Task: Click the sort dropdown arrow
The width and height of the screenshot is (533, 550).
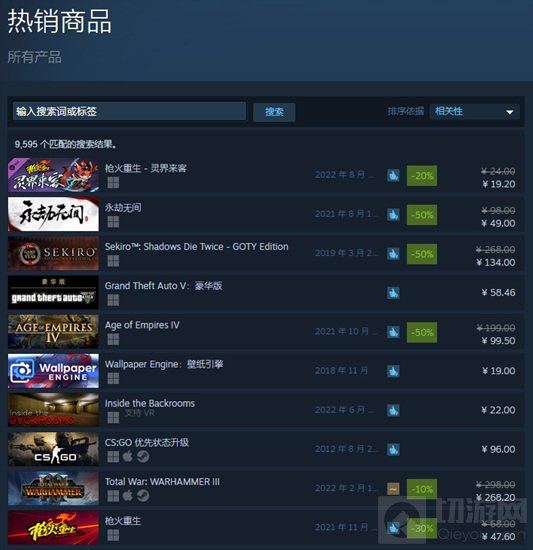Action: click(510, 112)
